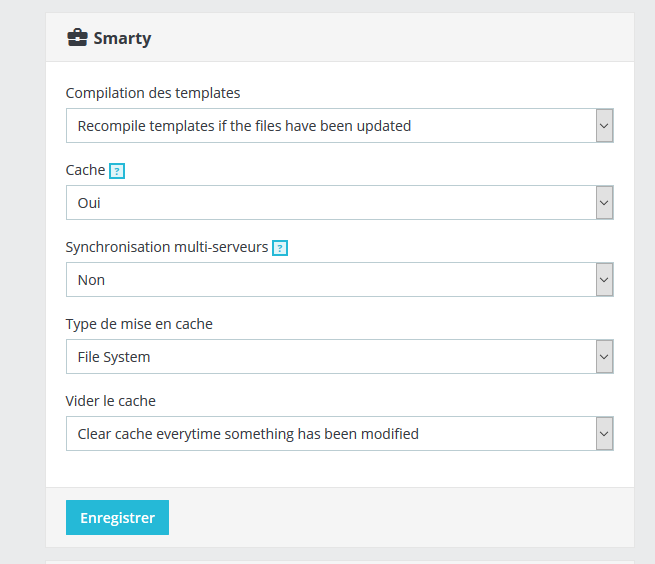Image resolution: width=655 pixels, height=564 pixels.
Task: Expand the Vider le cache dropdown arrow
Action: click(604, 433)
